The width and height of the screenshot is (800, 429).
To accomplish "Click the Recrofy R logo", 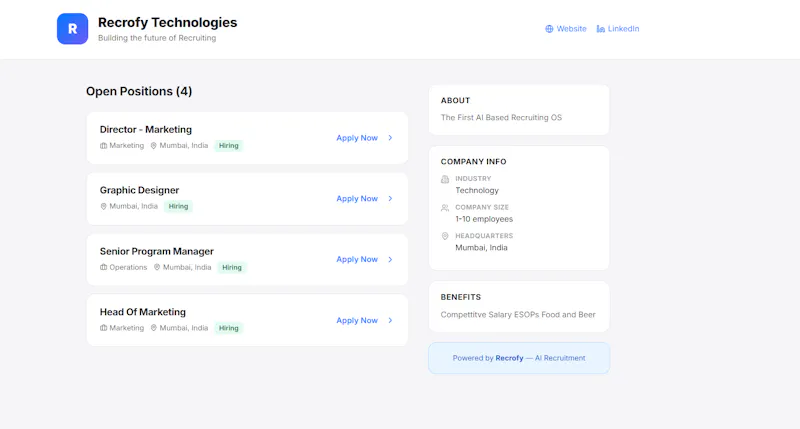I will [x=72, y=29].
